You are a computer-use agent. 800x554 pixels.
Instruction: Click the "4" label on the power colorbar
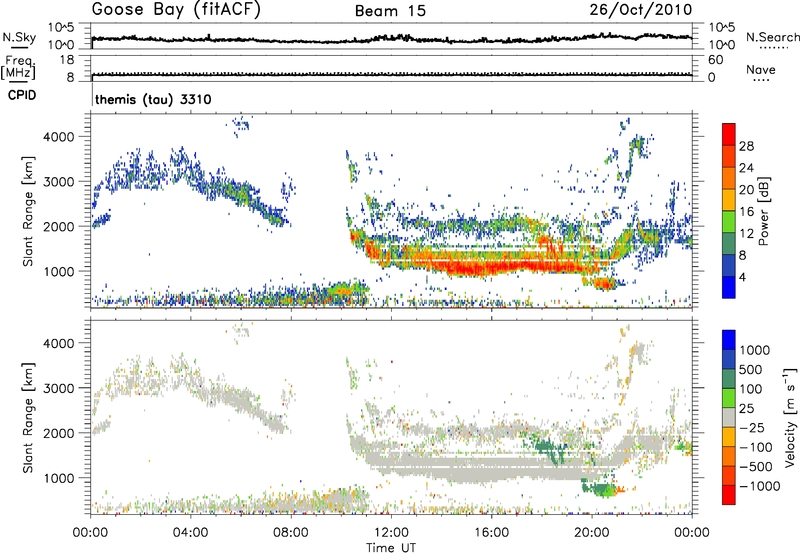click(x=742, y=278)
